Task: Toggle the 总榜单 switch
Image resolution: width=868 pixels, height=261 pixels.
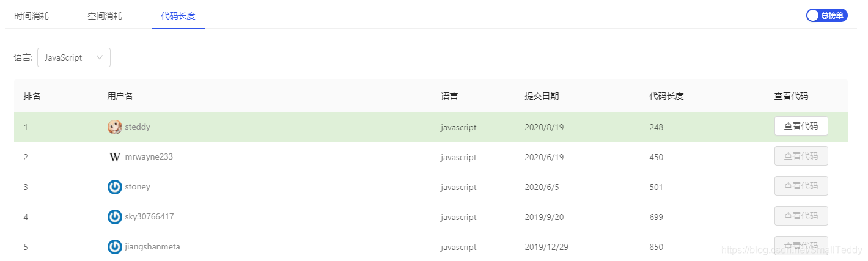Action: click(827, 16)
